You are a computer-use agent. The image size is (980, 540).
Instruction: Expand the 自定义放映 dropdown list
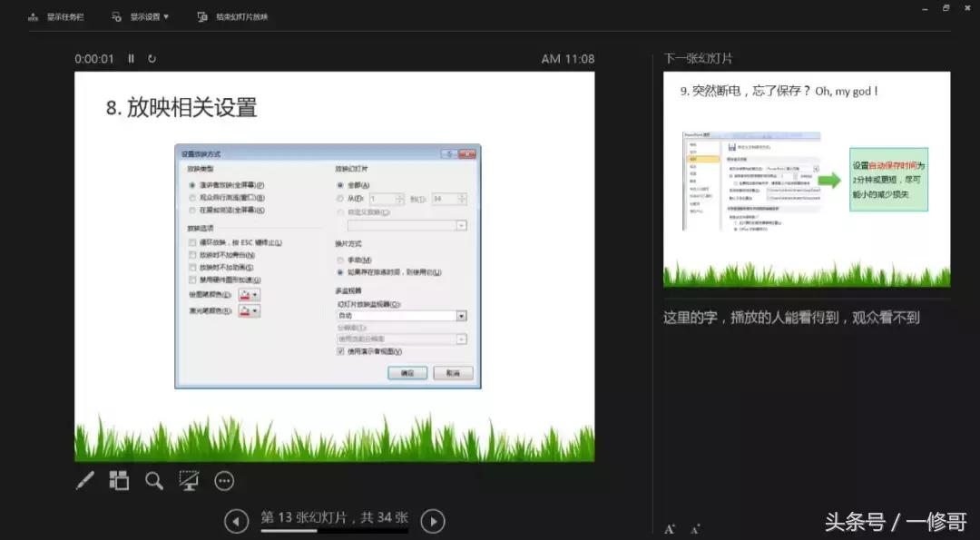coord(462,226)
